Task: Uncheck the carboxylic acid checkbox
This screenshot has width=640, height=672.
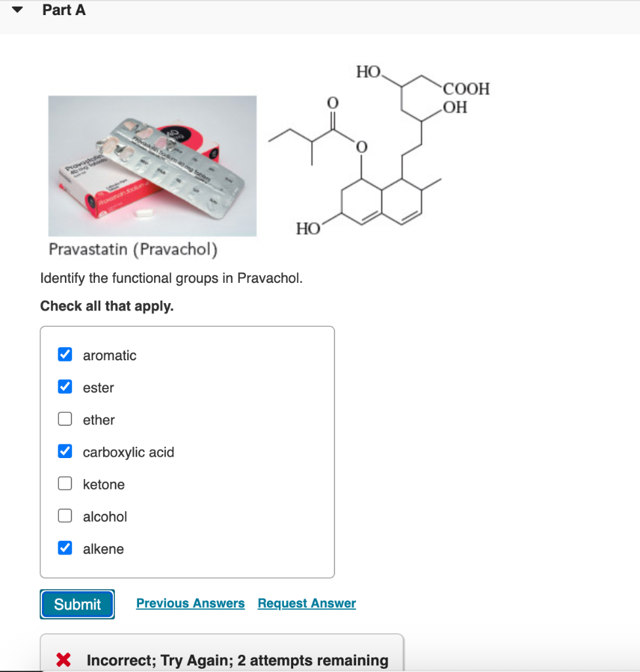Action: pos(64,451)
